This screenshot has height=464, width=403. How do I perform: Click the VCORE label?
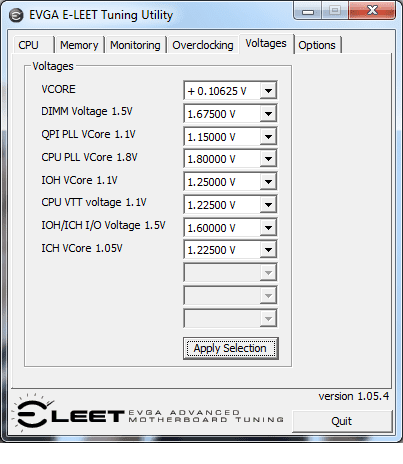click(58, 89)
